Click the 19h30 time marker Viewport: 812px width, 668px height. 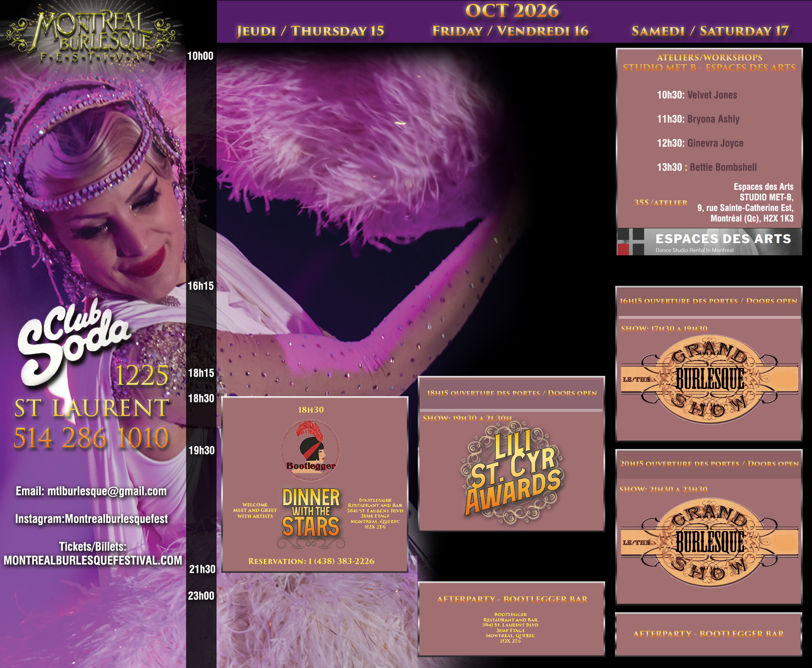coord(202,451)
